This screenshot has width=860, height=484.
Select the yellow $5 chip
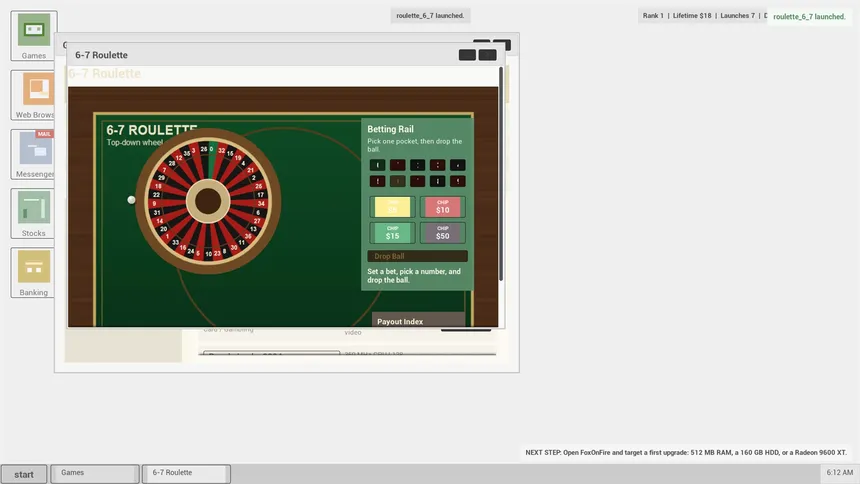coord(392,207)
